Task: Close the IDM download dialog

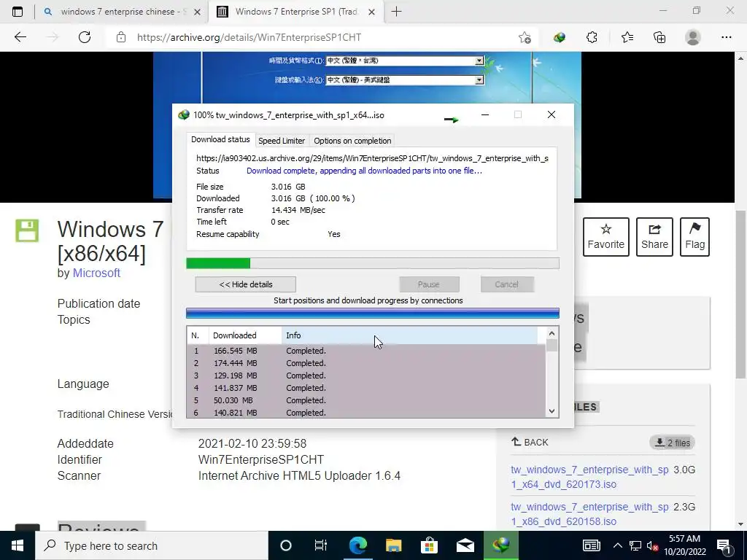Action: pyautogui.click(x=551, y=114)
